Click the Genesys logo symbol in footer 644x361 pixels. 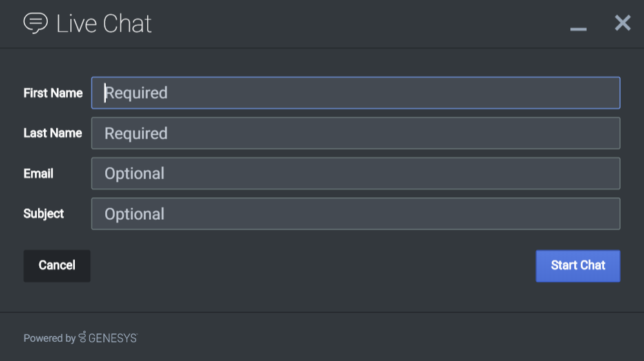click(x=82, y=337)
